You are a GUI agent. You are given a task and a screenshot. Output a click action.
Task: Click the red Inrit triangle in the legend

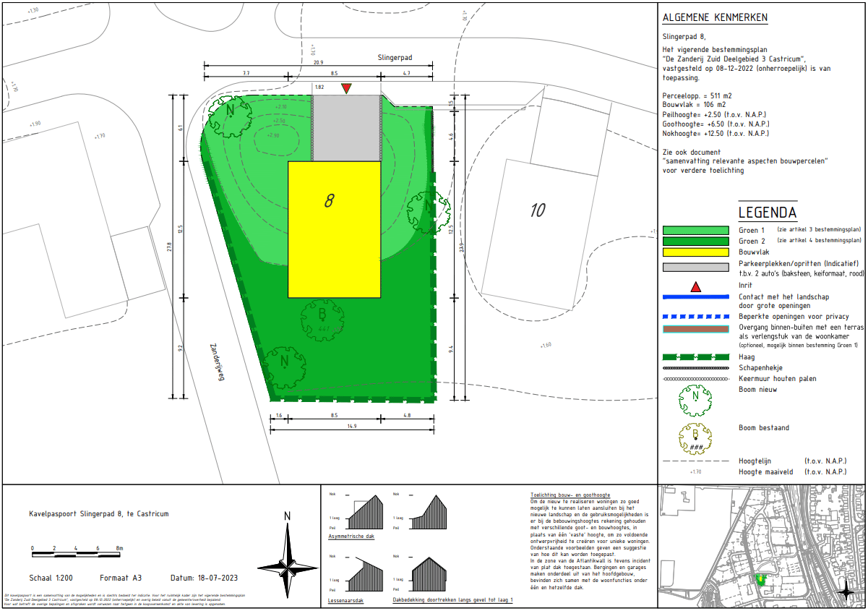tap(695, 287)
